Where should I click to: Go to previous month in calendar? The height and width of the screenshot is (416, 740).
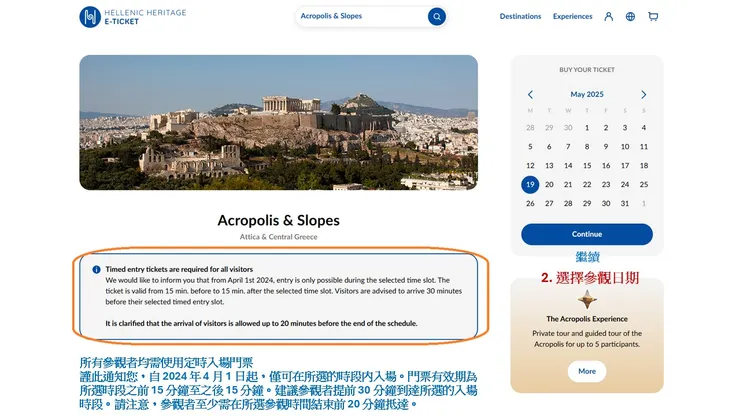[x=530, y=94]
